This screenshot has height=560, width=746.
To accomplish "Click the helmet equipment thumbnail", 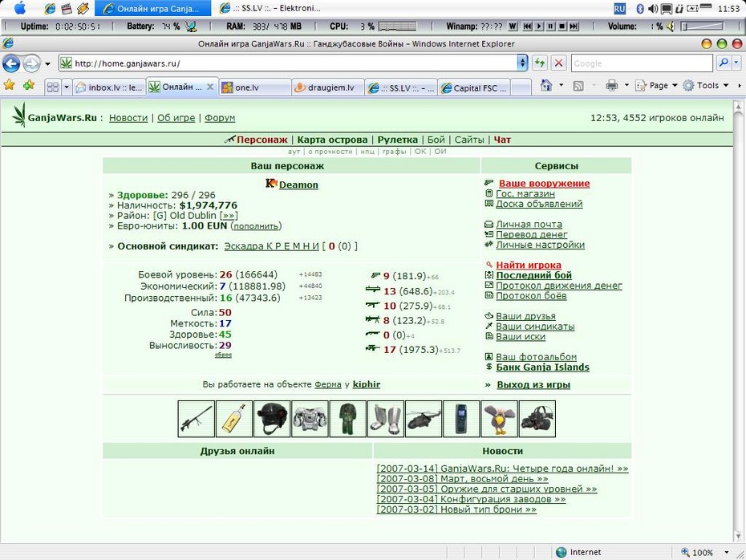I will pyautogui.click(x=272, y=419).
